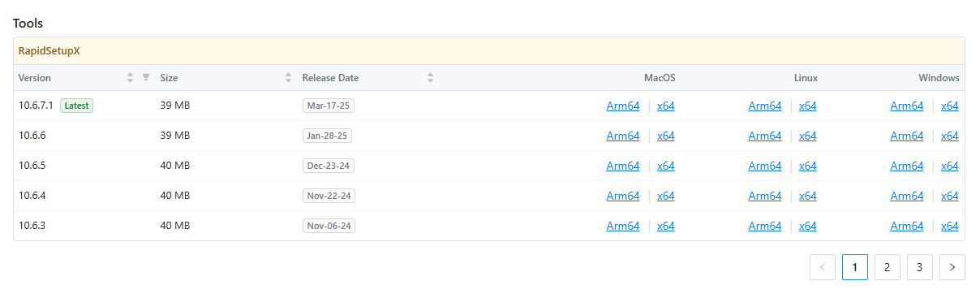Viewport: 980px width, 298px height.
Task: Sort the table by Release Date column
Action: coord(430,78)
